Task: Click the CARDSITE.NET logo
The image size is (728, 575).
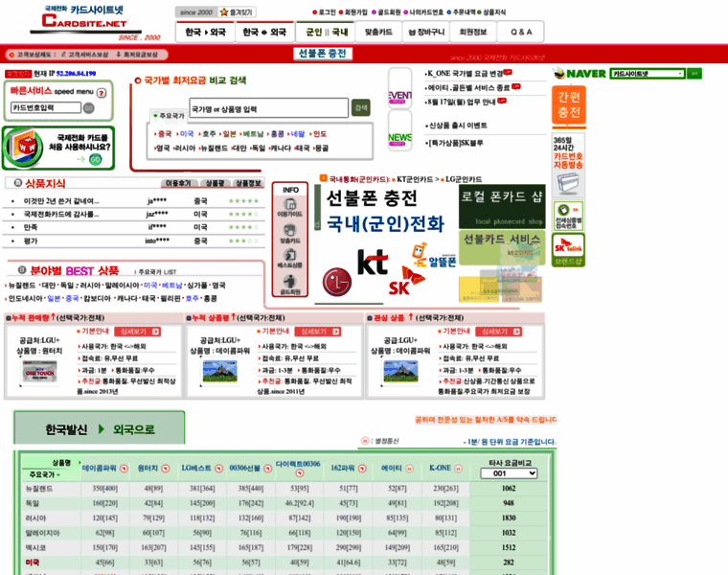Action: (85, 21)
